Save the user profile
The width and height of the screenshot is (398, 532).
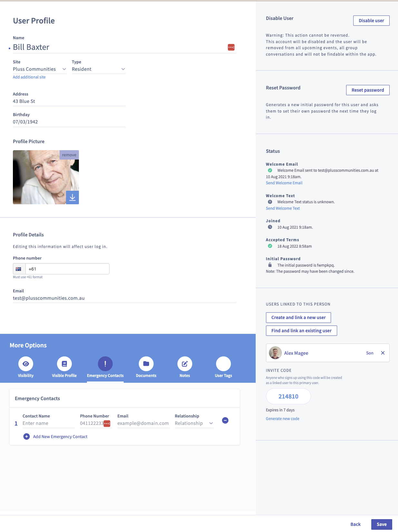(x=382, y=524)
